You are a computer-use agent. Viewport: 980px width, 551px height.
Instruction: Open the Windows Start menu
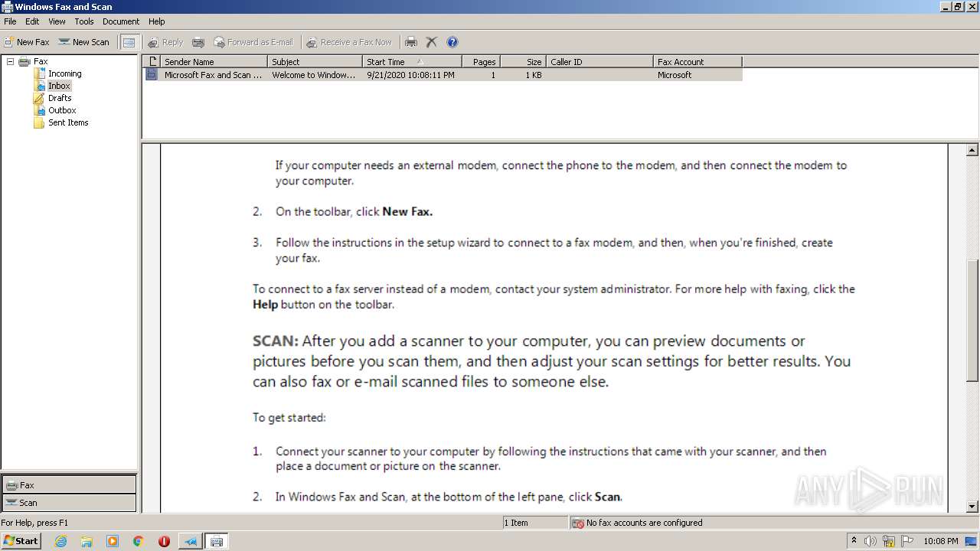(21, 541)
